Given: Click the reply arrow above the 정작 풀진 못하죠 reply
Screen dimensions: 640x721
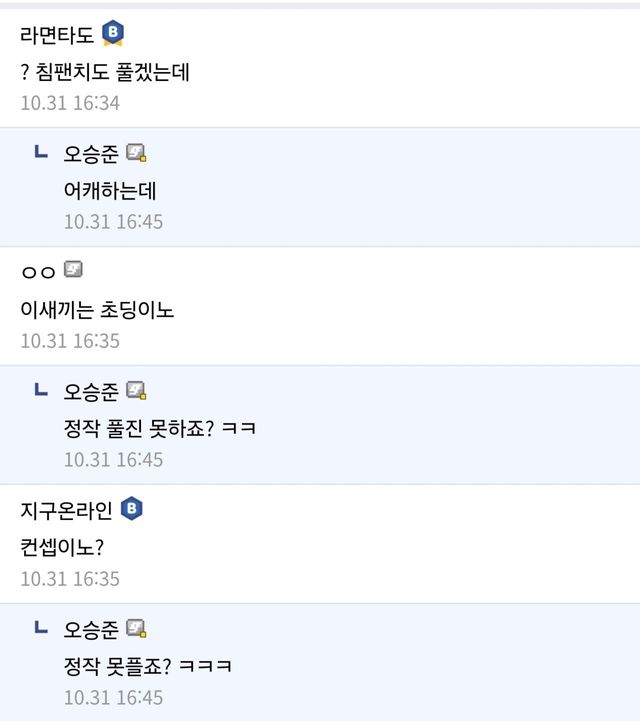Looking at the screenshot, I should point(41,391).
